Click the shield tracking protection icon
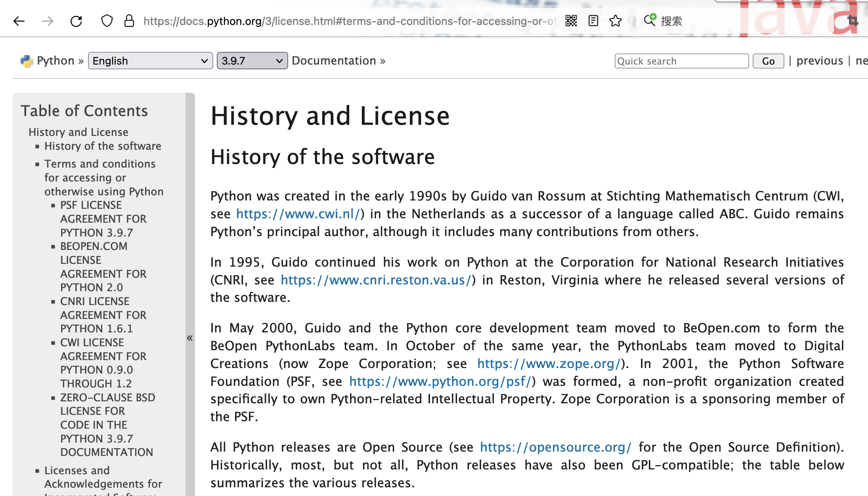This screenshot has width=868, height=496. [107, 21]
